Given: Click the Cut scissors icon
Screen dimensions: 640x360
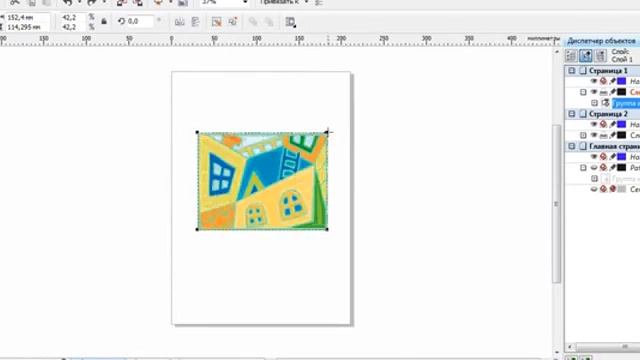Looking at the screenshot, I should [x=15, y=2].
